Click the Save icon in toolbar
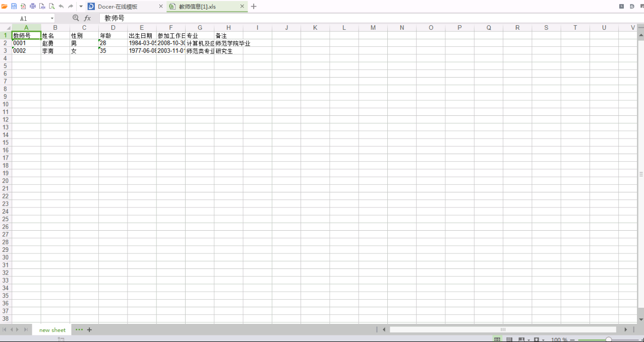Viewport: 644px width, 342px height. coord(14,7)
